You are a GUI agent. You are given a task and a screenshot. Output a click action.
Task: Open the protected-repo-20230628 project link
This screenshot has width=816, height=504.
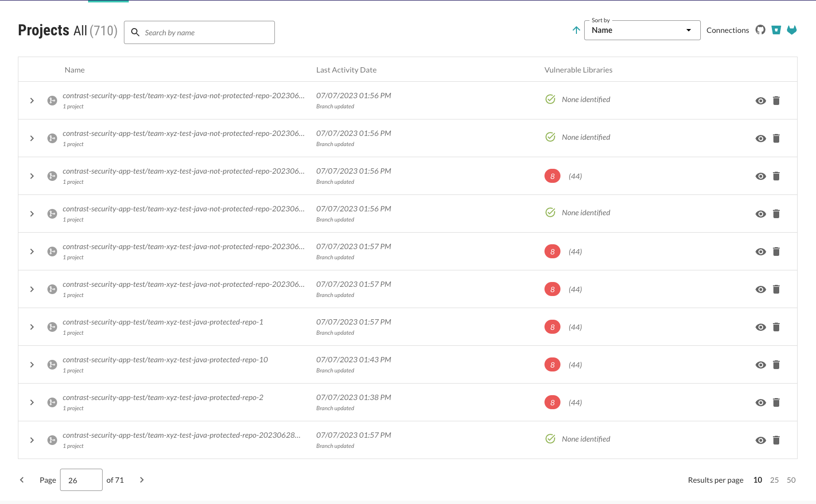(x=181, y=435)
